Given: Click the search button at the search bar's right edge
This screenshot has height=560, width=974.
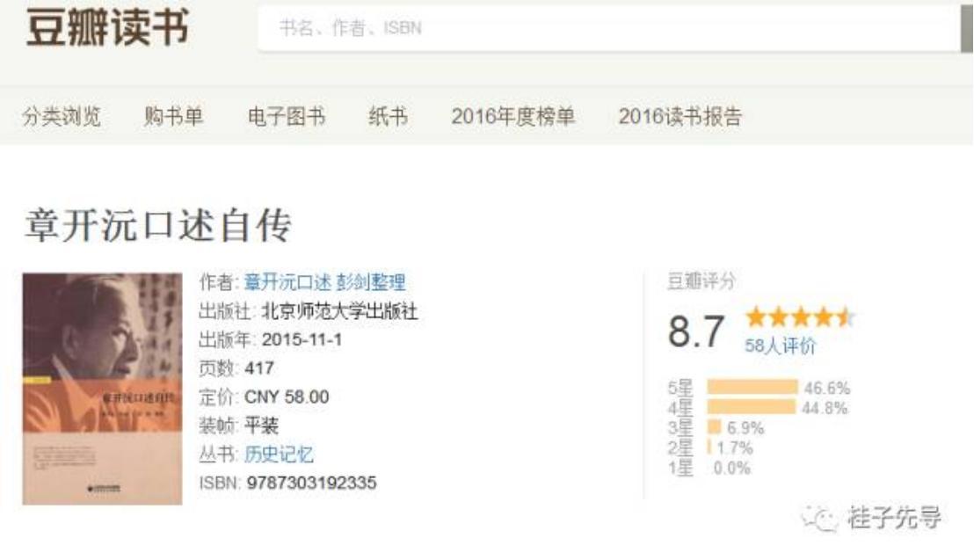Looking at the screenshot, I should click(966, 28).
